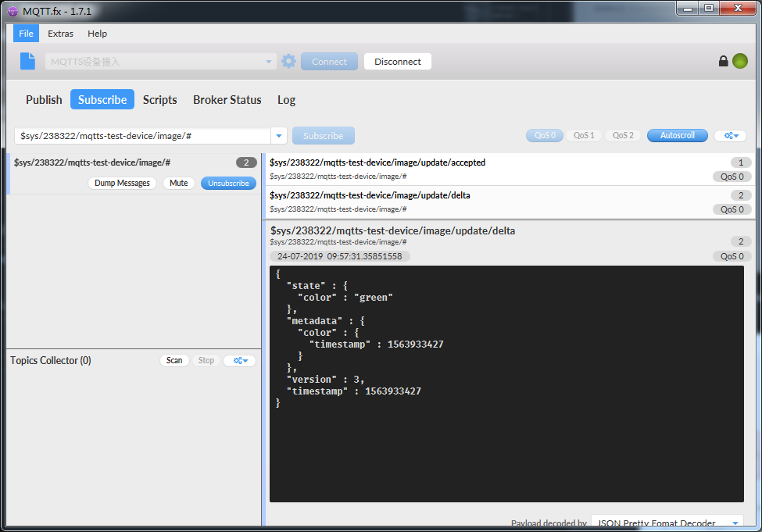Viewport: 762px width, 532px height.
Task: Select the update/delta message row
Action: [x=510, y=202]
